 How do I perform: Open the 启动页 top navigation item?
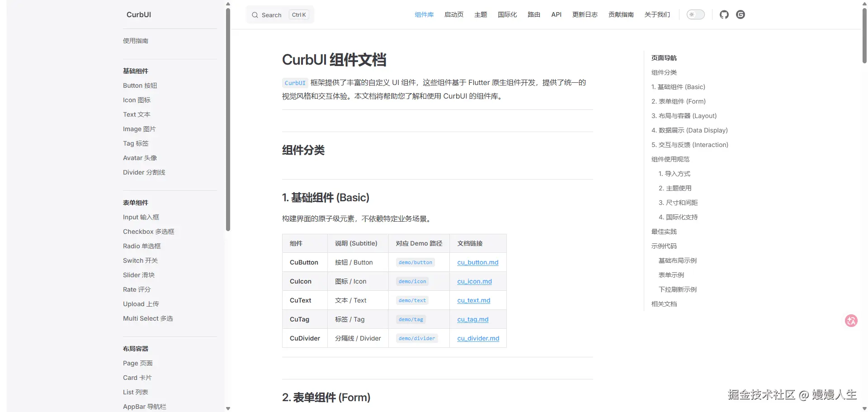(x=454, y=14)
